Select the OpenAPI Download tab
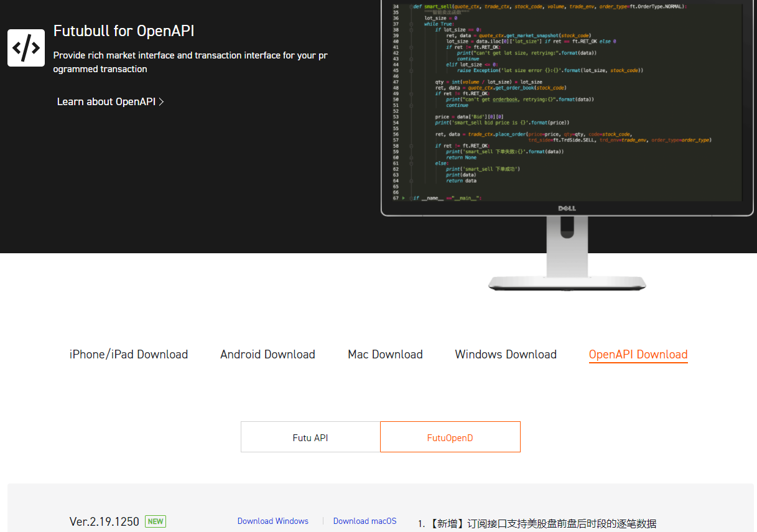Image resolution: width=757 pixels, height=532 pixels. [638, 355]
